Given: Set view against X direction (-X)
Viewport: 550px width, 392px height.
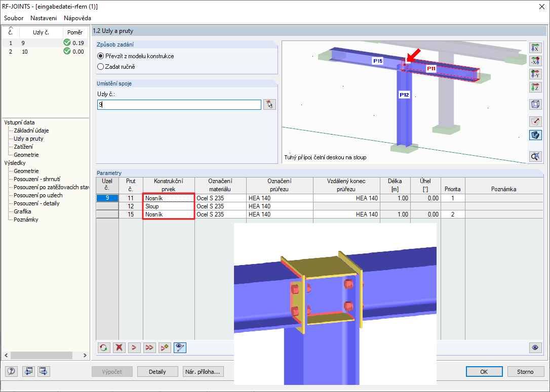Looking at the screenshot, I should point(535,61).
